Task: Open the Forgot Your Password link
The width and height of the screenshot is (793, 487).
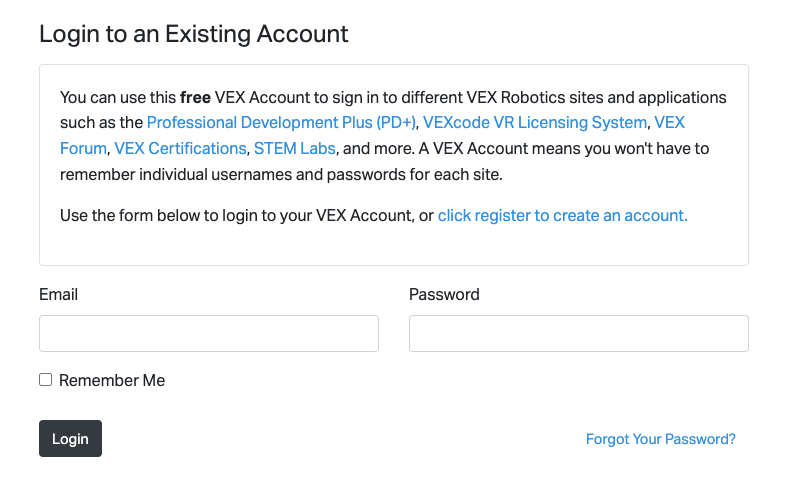Action: (660, 439)
